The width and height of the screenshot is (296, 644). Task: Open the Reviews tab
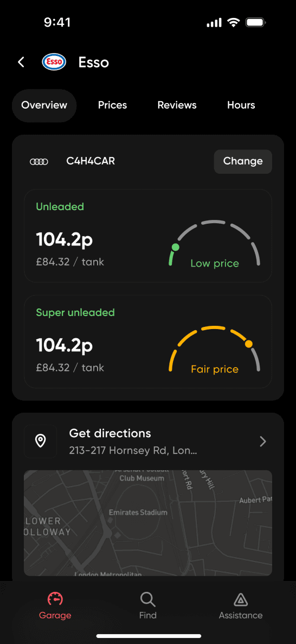[x=177, y=105]
